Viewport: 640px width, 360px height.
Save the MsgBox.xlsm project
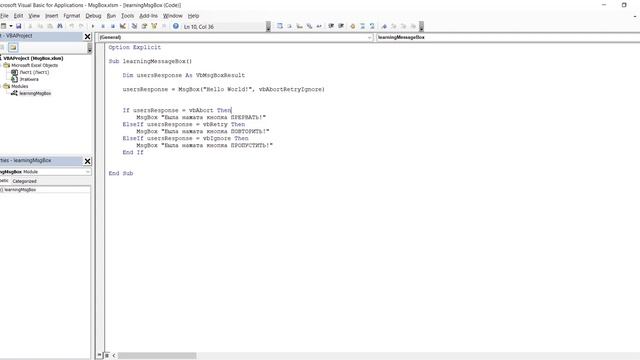tap(19, 26)
